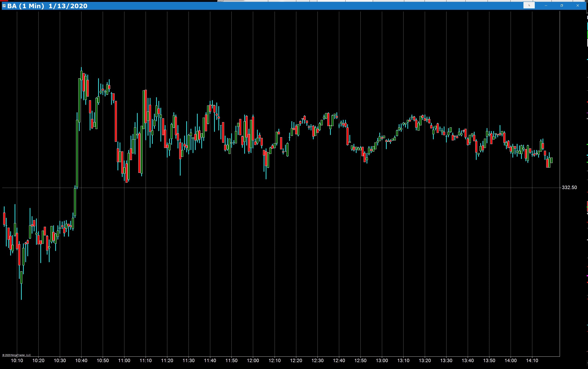Click the chart window icon beside BA title
The height and width of the screenshot is (369, 588).
tap(4, 6)
